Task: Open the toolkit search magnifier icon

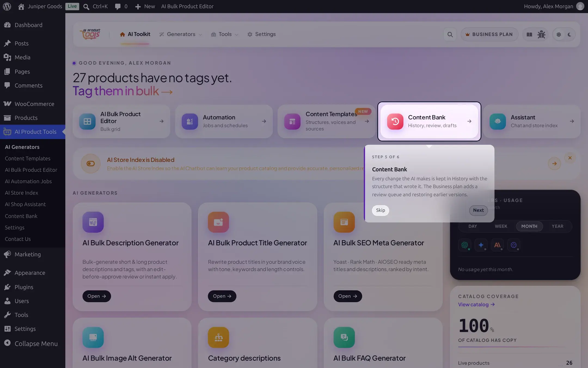Action: click(x=450, y=34)
